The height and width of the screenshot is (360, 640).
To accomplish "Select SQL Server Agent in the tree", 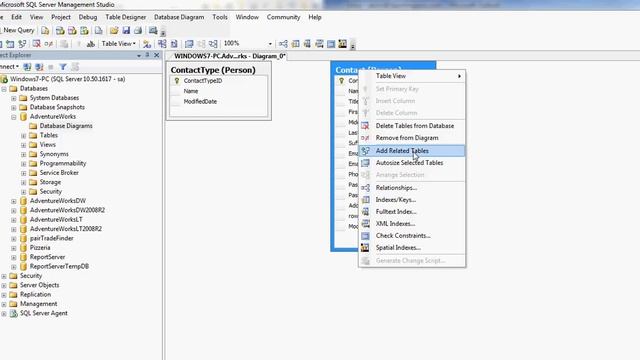I will 44,313.
